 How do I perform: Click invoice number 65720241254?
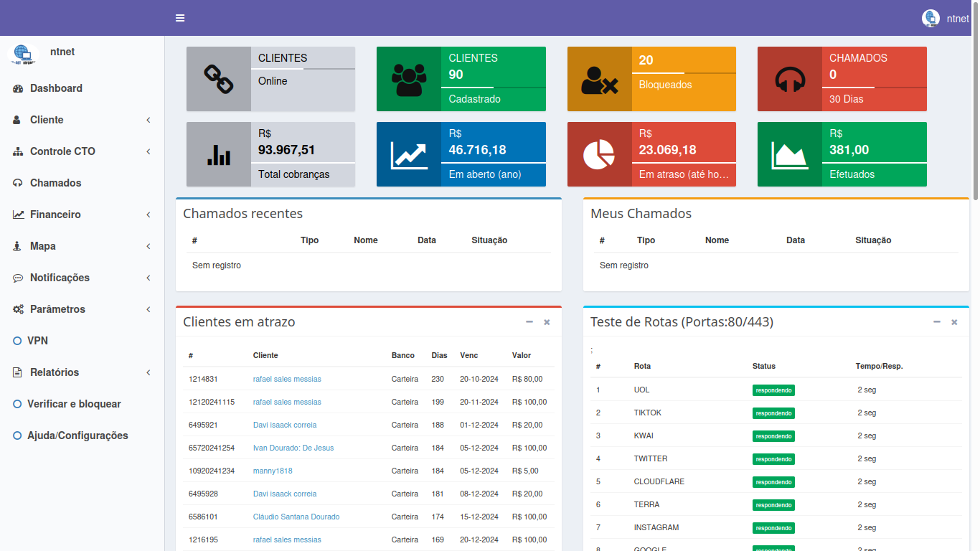212,448
